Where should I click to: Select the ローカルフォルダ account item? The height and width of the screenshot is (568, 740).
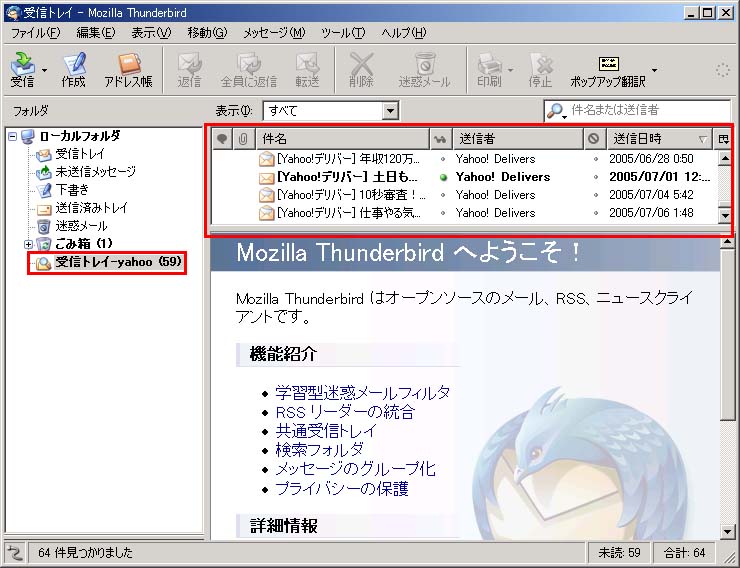coord(79,136)
